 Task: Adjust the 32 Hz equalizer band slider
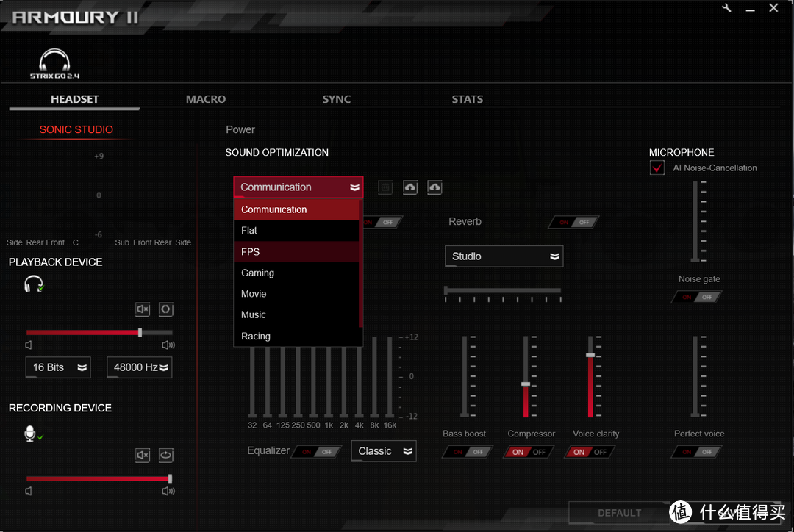(x=252, y=381)
